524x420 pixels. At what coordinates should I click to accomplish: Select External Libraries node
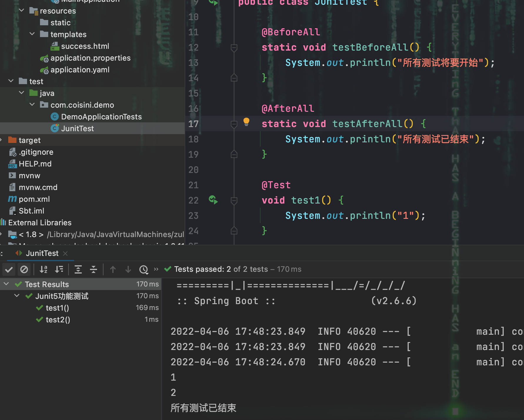point(40,223)
